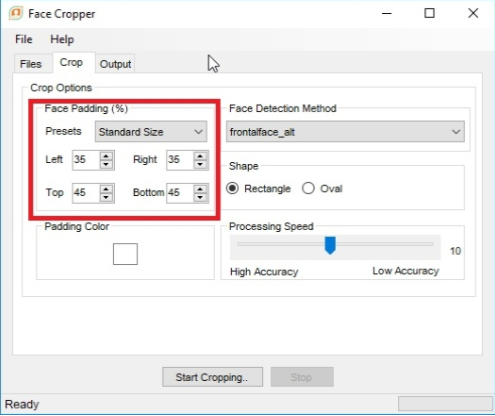495x416 pixels.
Task: Decrease Bottom padding with down arrow
Action: click(x=200, y=197)
